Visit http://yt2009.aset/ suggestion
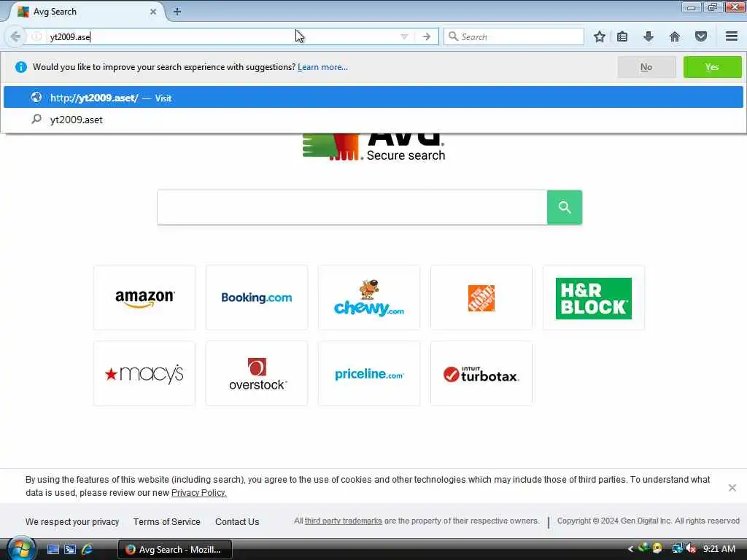Screen dimensions: 747x560 point(373,98)
